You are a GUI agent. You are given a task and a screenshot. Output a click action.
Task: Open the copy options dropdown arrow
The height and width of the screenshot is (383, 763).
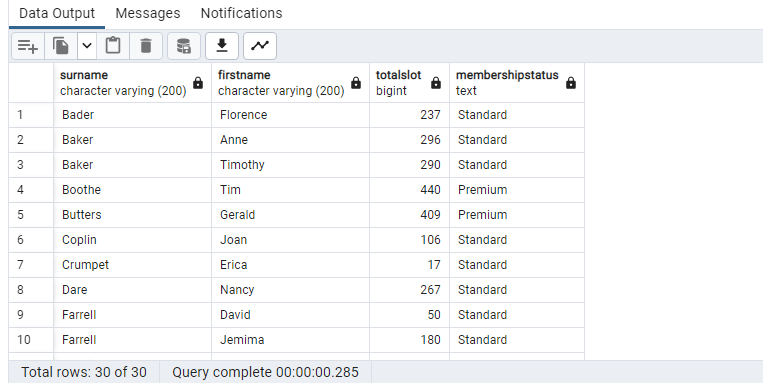pyautogui.click(x=87, y=46)
